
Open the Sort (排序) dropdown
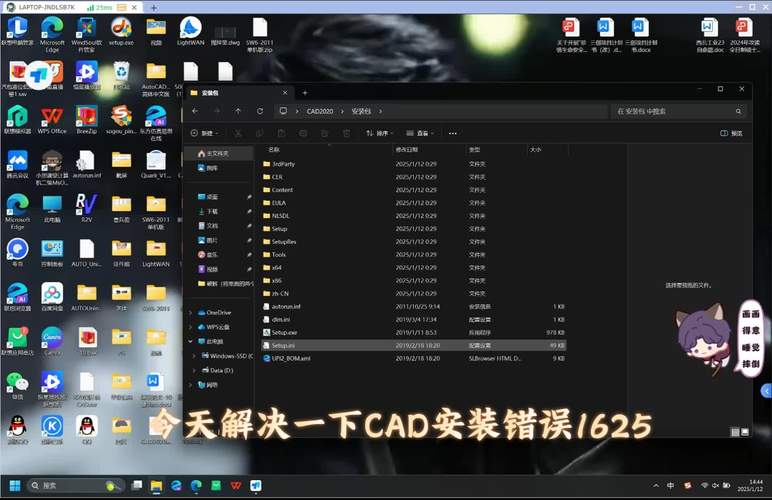click(379, 133)
